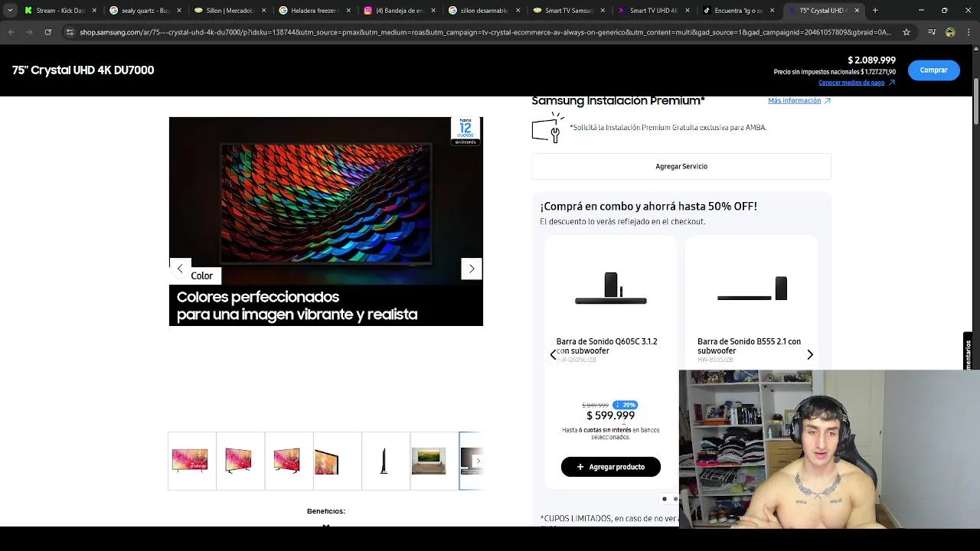The width and height of the screenshot is (980, 551).
Task: Open the Chrome profile avatar
Action: (950, 32)
